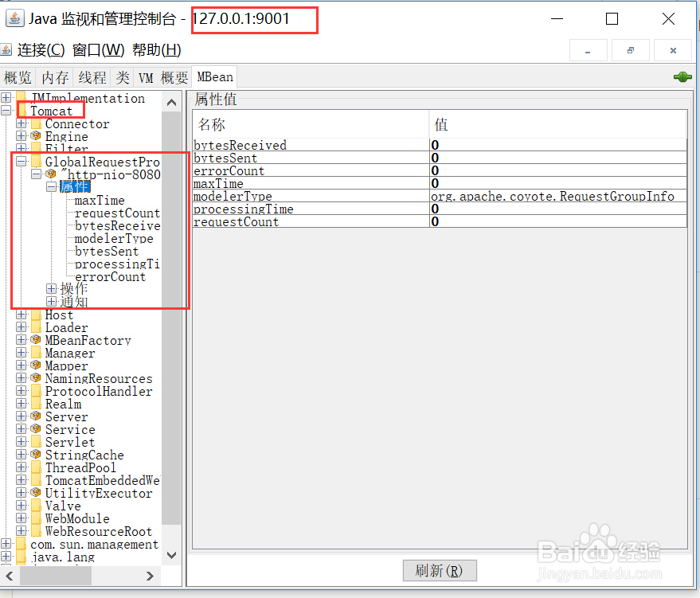Collapse the 属性 attributes node
The height and width of the screenshot is (598, 700).
point(51,186)
